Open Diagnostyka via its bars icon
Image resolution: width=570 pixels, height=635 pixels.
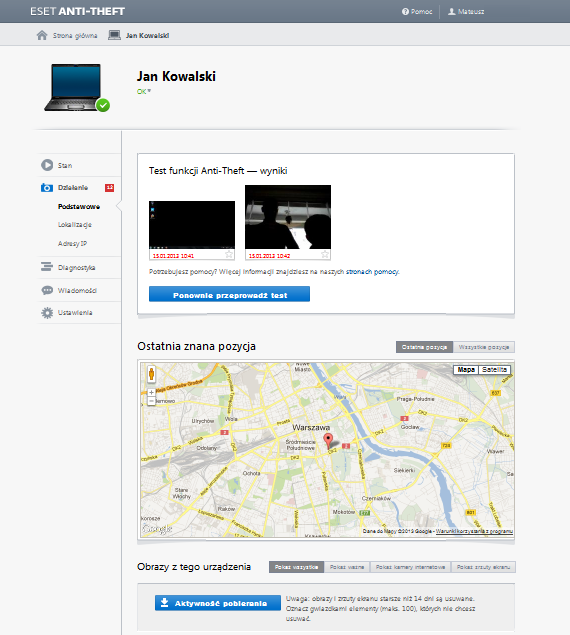coord(47,267)
